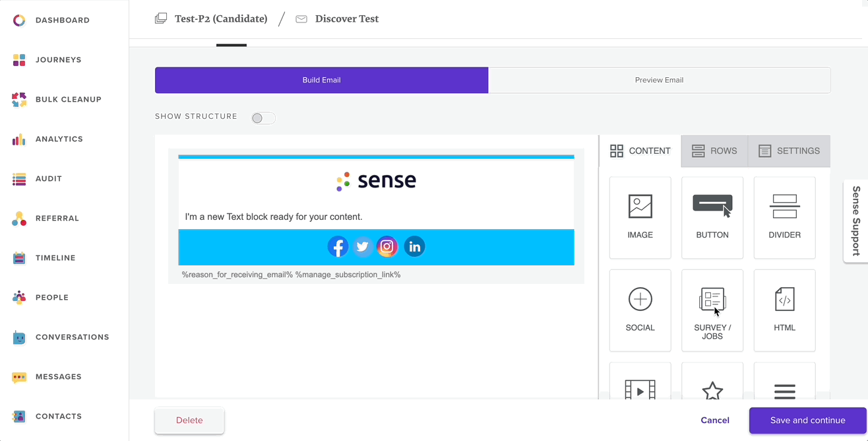
Task: Click the Test-P2 (Candidate) breadcrumb
Action: coord(221,18)
